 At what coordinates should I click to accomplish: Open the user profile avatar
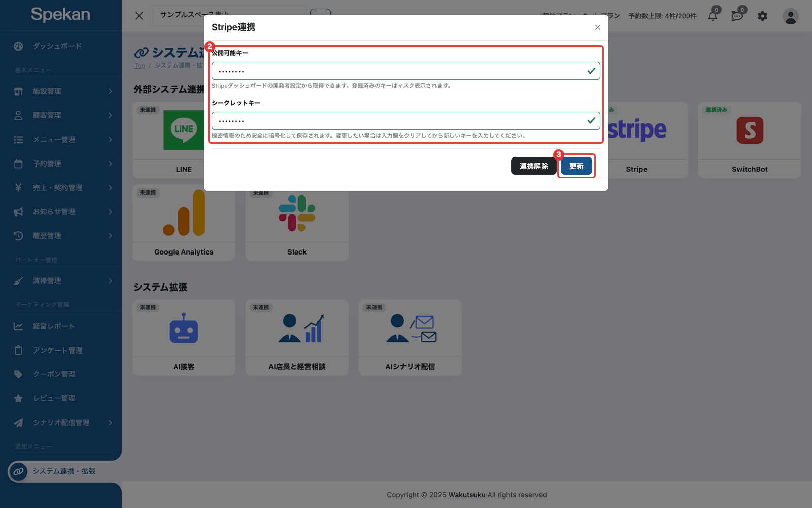click(790, 16)
